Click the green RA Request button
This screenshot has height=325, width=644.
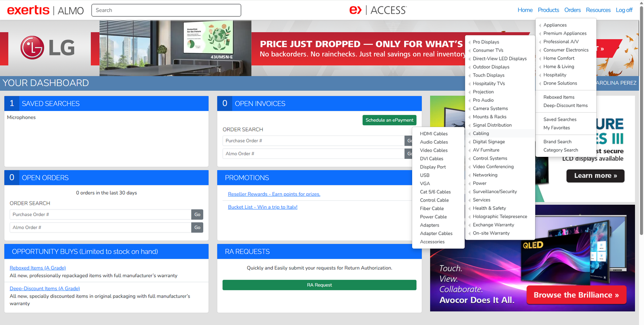click(319, 285)
